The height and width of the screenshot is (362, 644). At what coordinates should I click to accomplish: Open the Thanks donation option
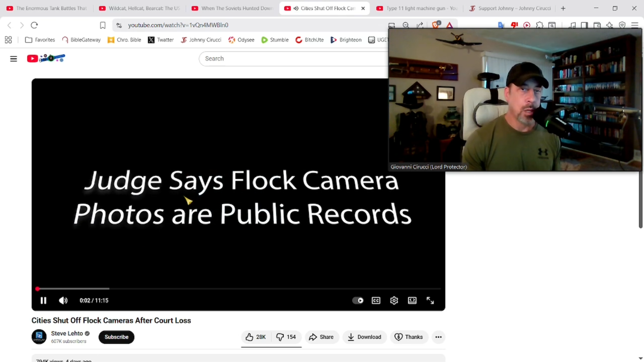[409, 337]
